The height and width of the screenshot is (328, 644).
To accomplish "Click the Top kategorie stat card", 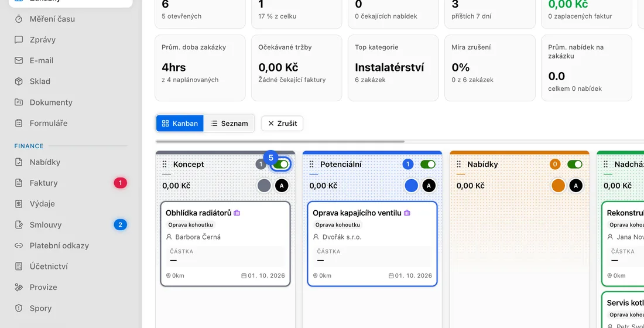I will pyautogui.click(x=393, y=68).
